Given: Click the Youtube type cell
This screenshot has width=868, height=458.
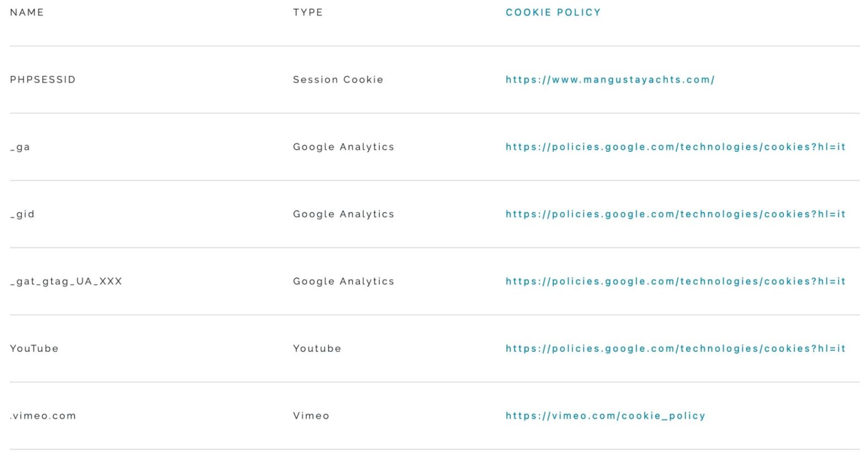Looking at the screenshot, I should (x=317, y=349).
